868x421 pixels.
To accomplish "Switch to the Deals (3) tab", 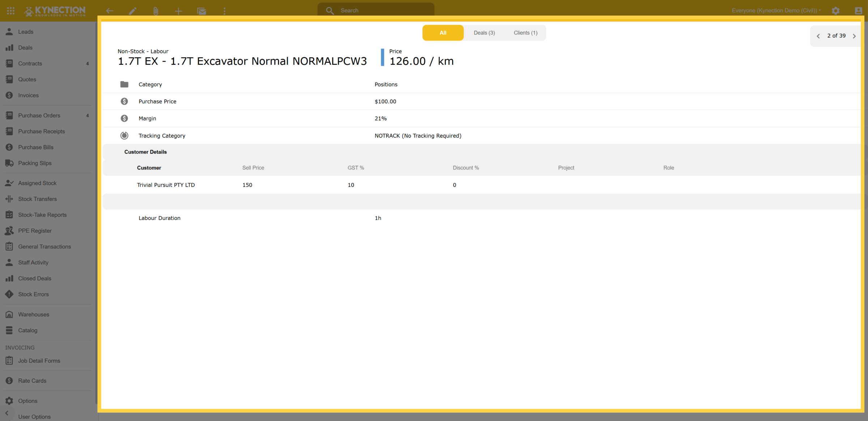I will [484, 33].
